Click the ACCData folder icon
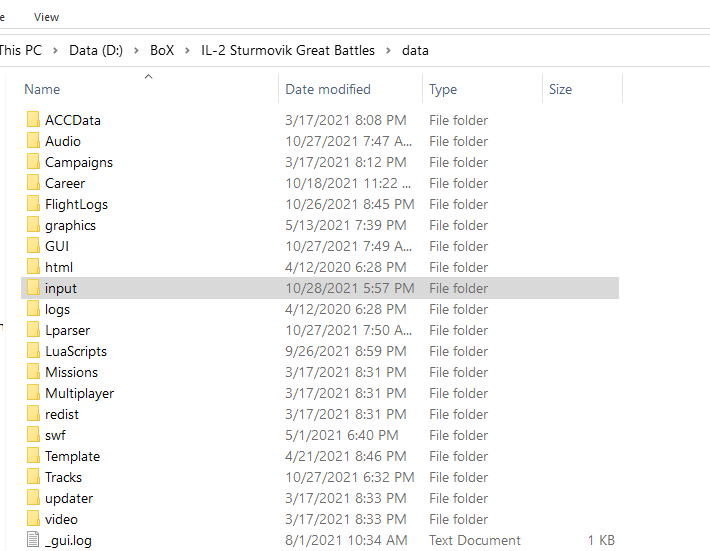The image size is (710, 551). pyautogui.click(x=32, y=120)
